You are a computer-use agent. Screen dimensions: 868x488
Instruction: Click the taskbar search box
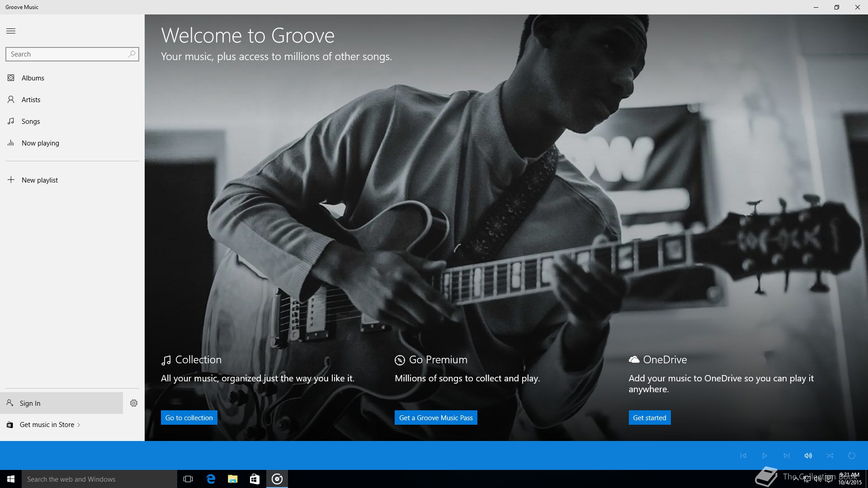coord(99,479)
